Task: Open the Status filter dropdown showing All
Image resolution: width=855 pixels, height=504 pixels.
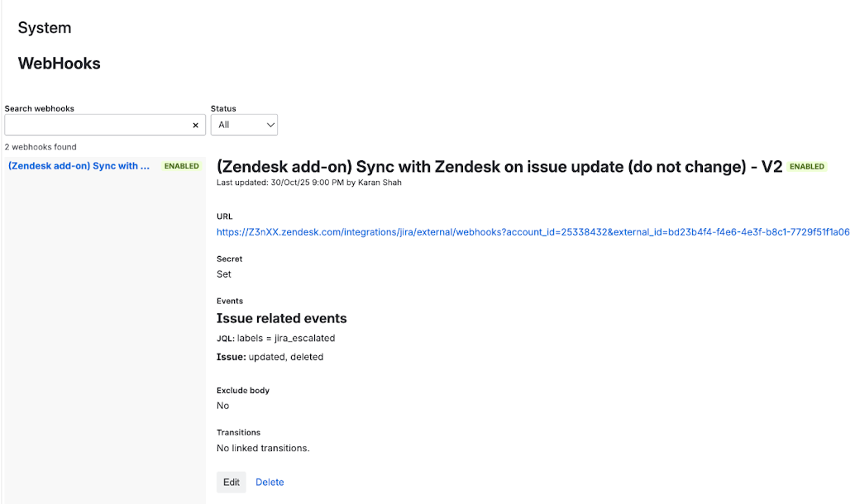Action: pyautogui.click(x=244, y=125)
